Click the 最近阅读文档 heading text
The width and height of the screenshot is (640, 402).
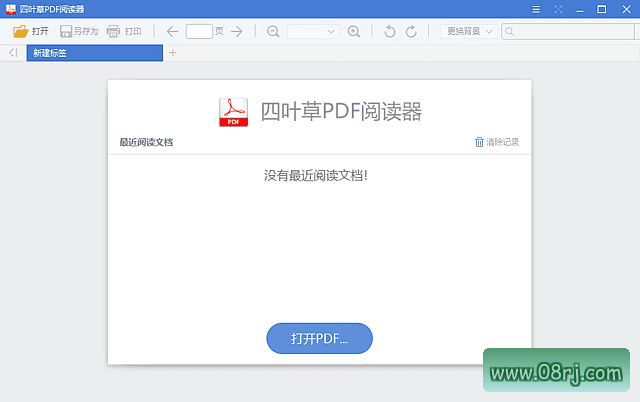146,142
